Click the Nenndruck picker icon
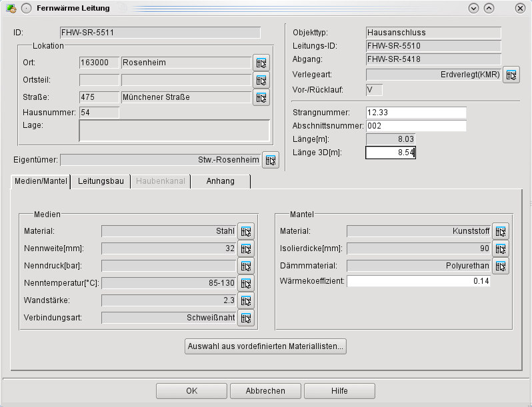The image size is (532, 407). coord(246,266)
